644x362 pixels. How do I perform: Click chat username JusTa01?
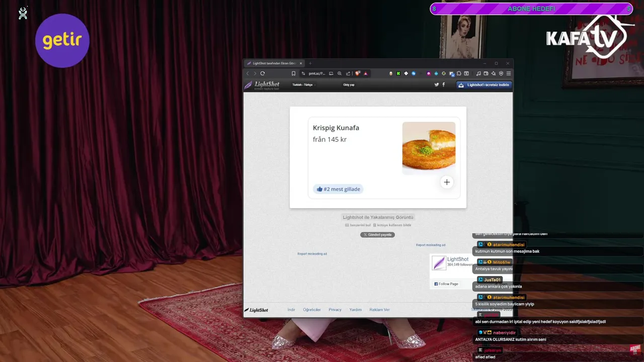493,280
